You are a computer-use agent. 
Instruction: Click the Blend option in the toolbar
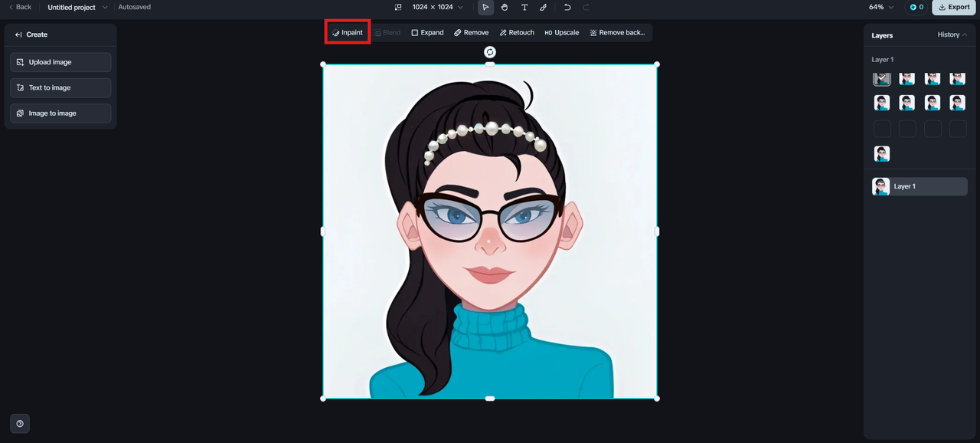(x=387, y=33)
